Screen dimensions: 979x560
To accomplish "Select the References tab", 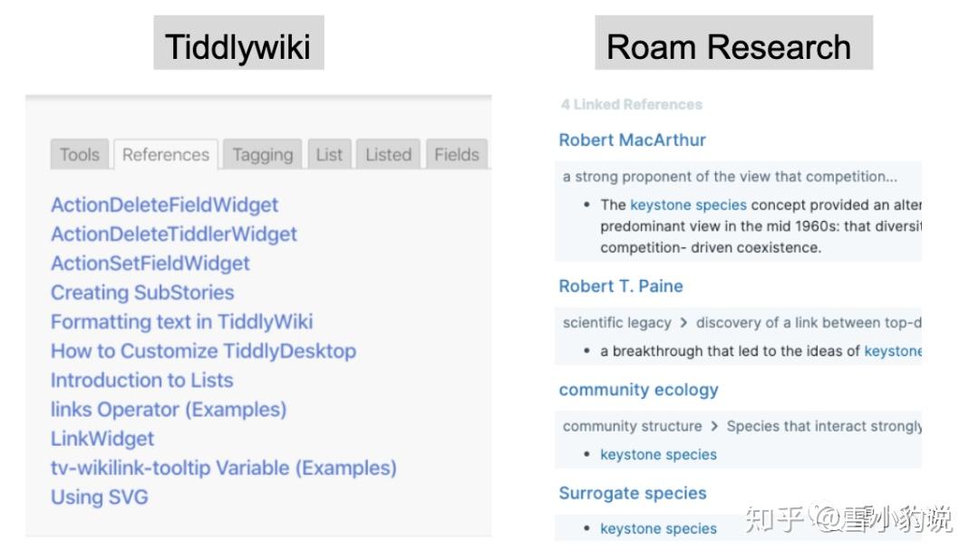I will (x=166, y=155).
